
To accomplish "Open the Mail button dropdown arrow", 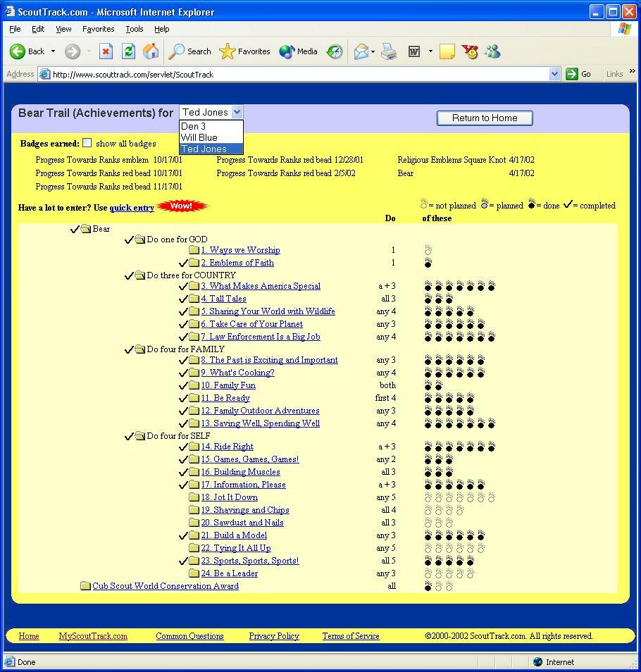I will coord(373,52).
